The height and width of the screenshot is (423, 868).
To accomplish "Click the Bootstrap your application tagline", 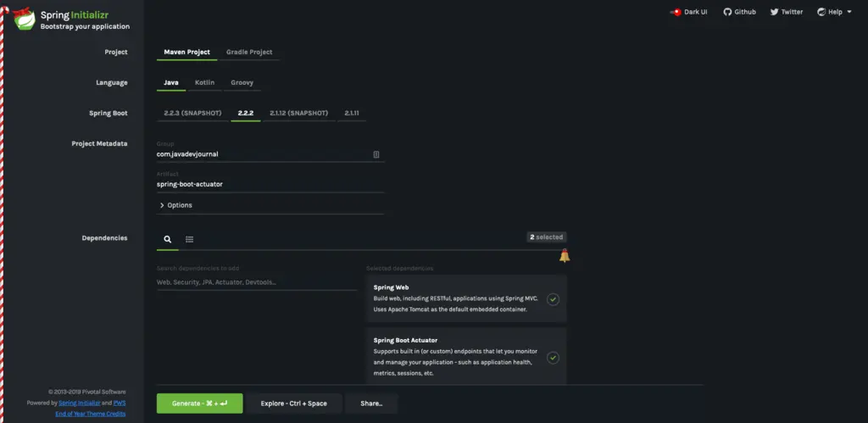I will [85, 26].
